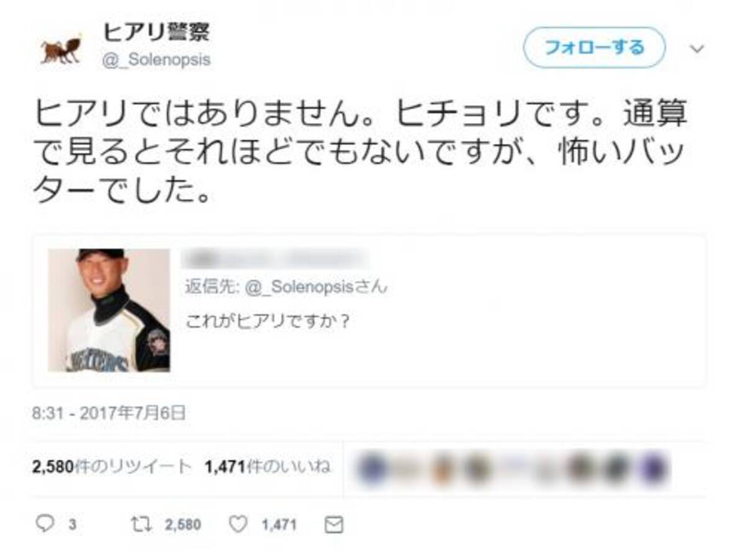Screen dimensions: 745x560
Task: Like the tweet with heart icon
Action: point(238,525)
